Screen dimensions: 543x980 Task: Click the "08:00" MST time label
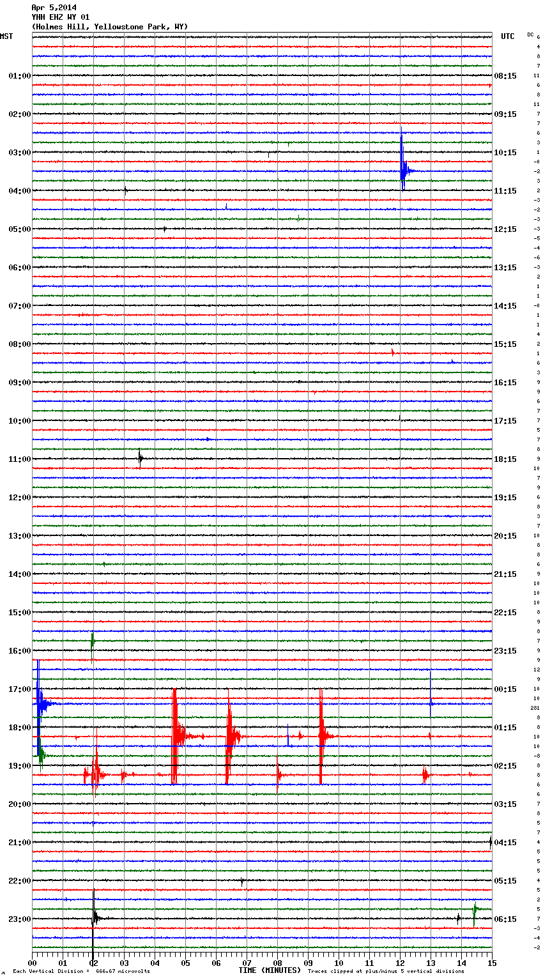tap(20, 344)
